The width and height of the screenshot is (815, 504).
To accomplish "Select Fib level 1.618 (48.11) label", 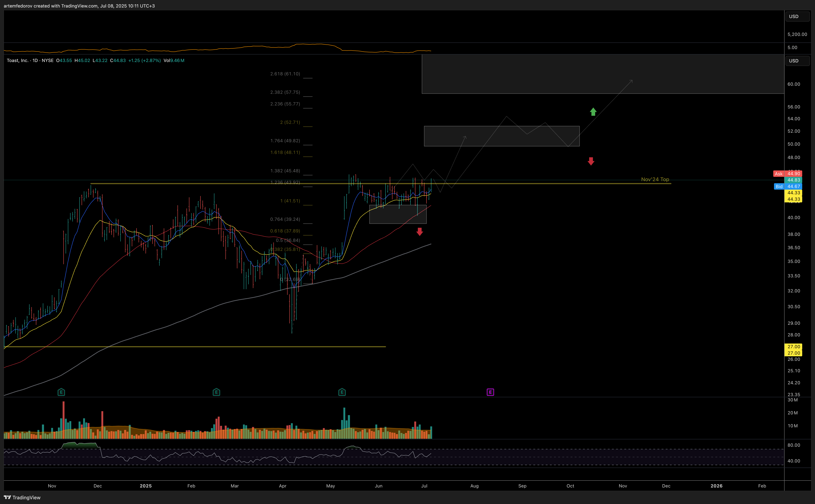I will coord(285,152).
